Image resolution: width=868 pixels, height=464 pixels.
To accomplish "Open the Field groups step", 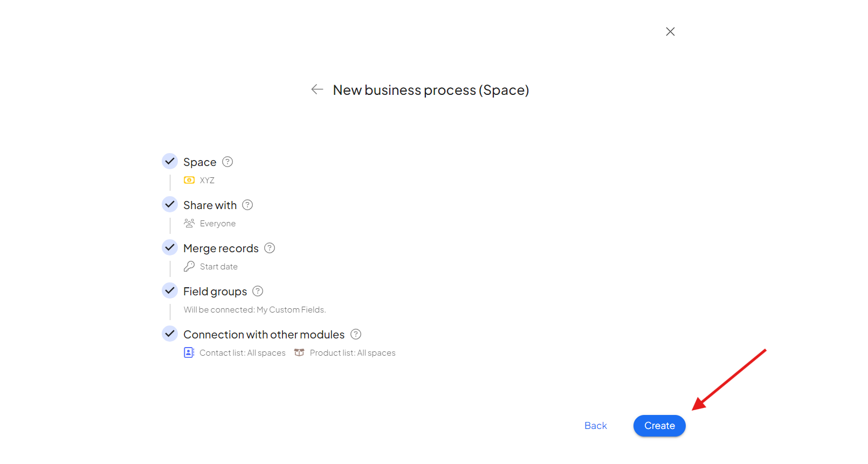I will [x=215, y=292].
